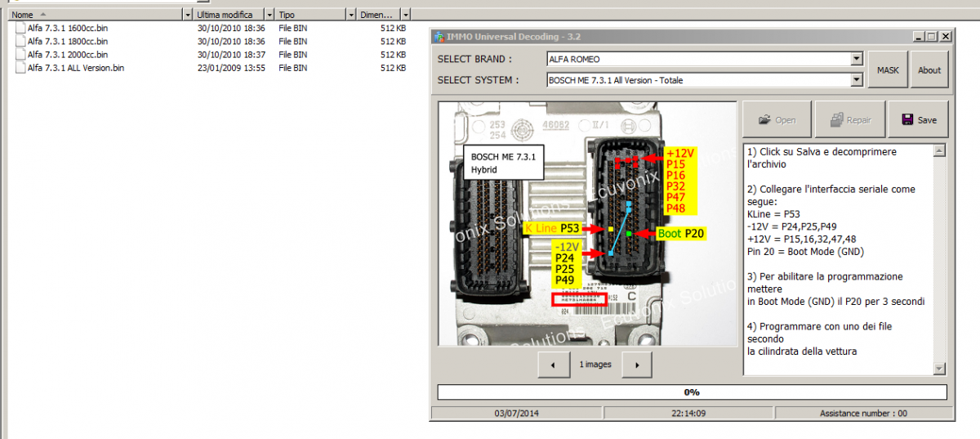Viewport: 980px width, 439px height.
Task: Click the MASK button
Action: tap(888, 70)
